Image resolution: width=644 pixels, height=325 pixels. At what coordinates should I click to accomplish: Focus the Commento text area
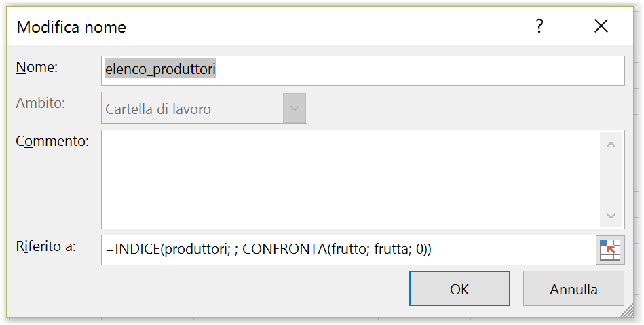(x=350, y=180)
